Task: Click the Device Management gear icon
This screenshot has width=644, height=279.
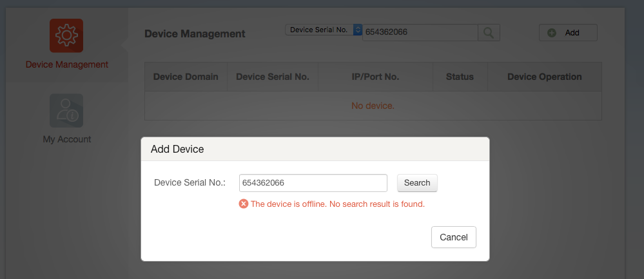Action: point(66,35)
